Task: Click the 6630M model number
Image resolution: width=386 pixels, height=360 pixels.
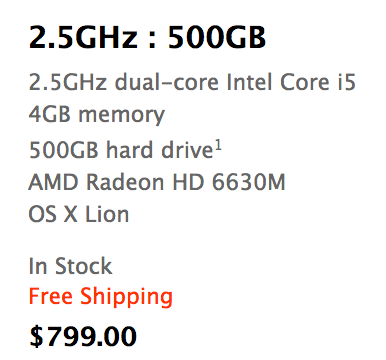Action: [249, 182]
